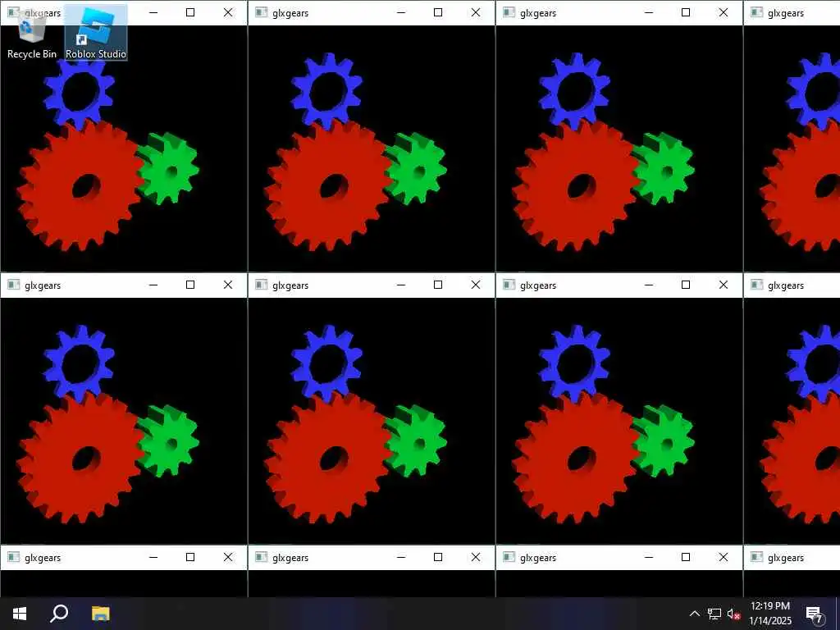Maximize the middle-row third glxgears window
The width and height of the screenshot is (840, 630).
coord(686,285)
